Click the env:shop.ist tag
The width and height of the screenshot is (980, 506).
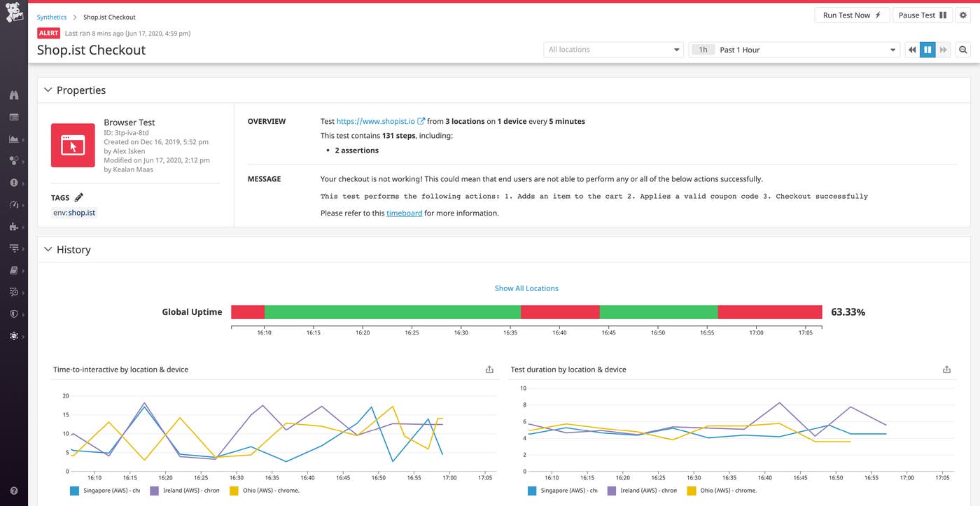point(74,213)
